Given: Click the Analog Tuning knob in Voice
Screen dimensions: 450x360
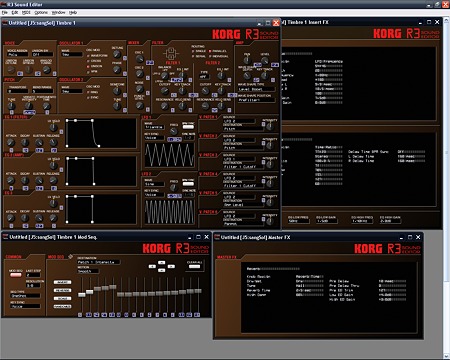Looking at the screenshot, I should coord(47,69).
